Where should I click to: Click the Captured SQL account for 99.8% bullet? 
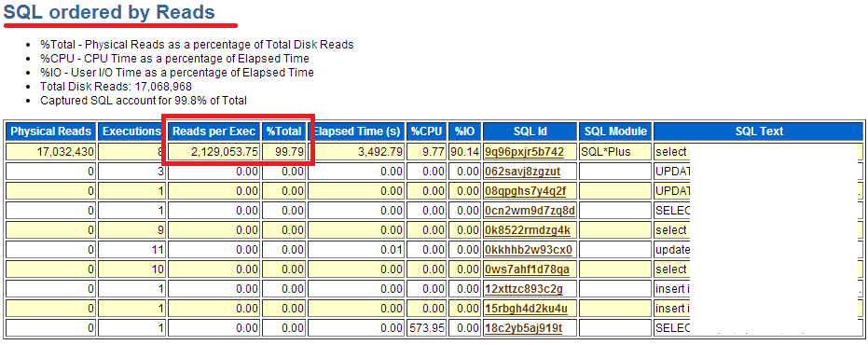[144, 101]
